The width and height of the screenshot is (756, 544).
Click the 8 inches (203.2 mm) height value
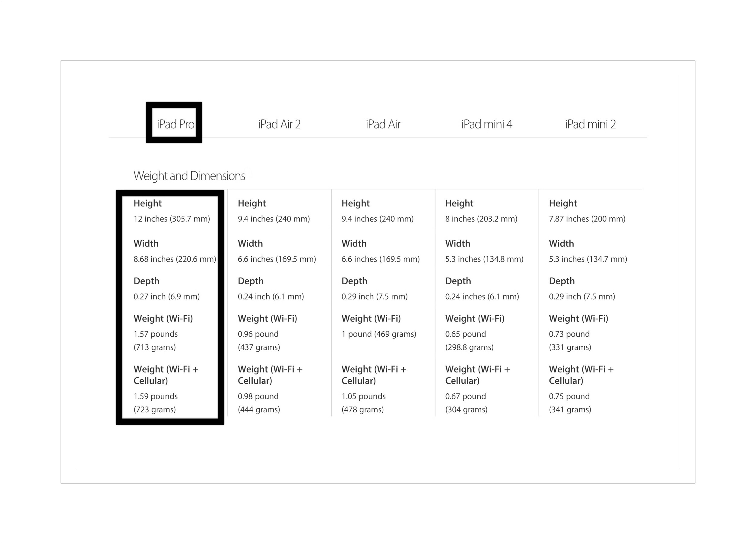pyautogui.click(x=481, y=219)
